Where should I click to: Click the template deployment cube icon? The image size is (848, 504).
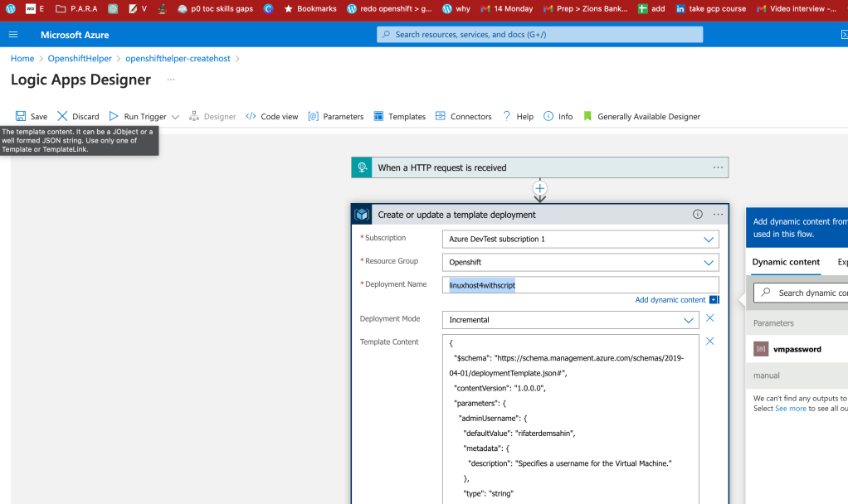(x=362, y=215)
